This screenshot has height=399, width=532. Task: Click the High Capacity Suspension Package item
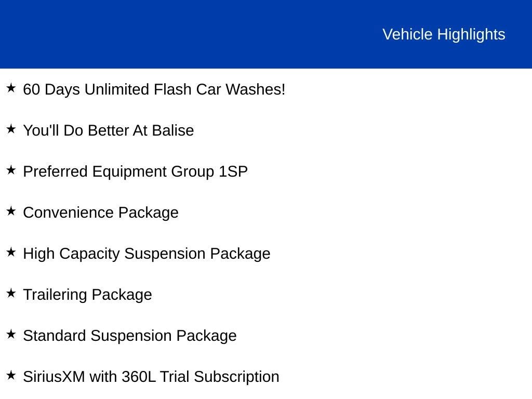[147, 254]
